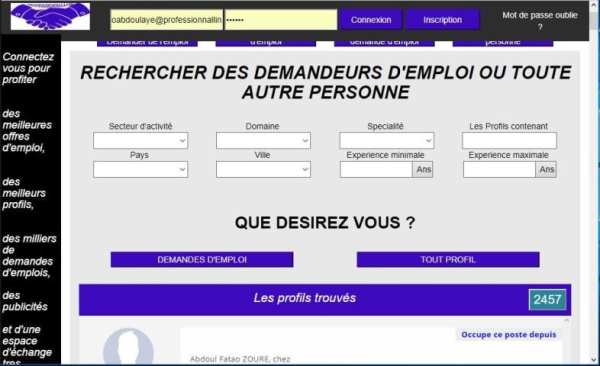
Task: Click the 2457 profiles count badge
Action: point(547,299)
